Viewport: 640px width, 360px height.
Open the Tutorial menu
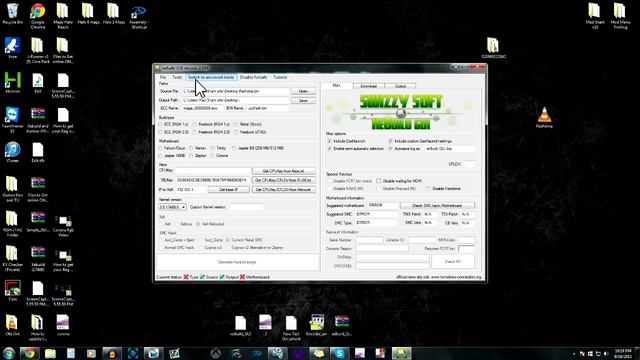point(280,77)
